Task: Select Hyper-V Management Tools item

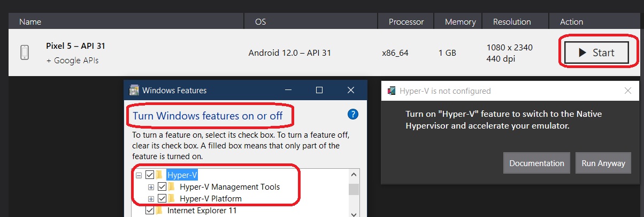Action: click(229, 187)
